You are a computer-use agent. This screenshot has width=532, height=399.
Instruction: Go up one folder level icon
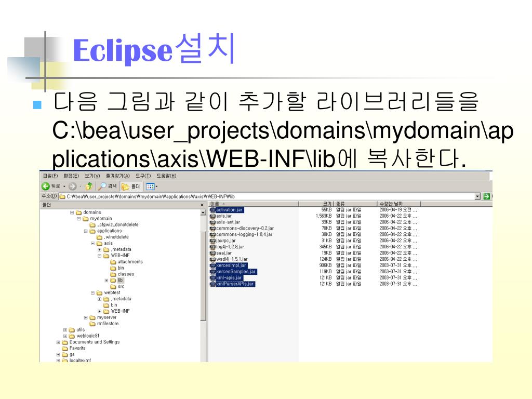point(89,186)
